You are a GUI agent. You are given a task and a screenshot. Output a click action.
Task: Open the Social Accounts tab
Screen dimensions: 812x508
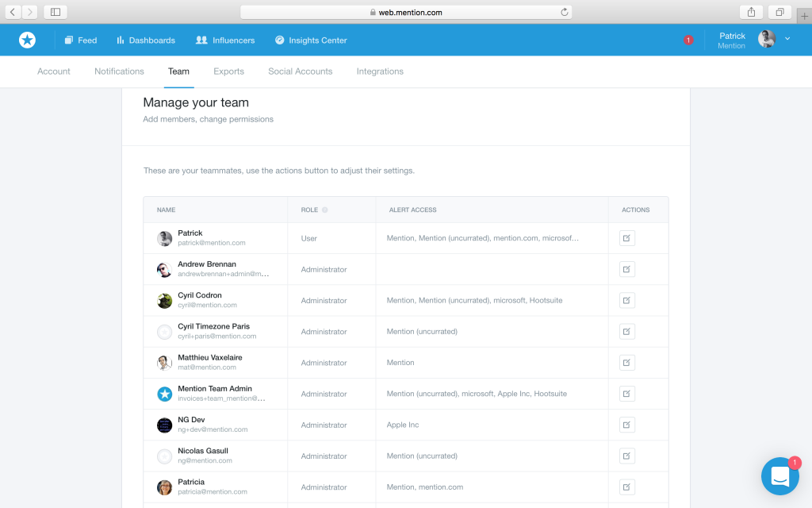(301, 71)
